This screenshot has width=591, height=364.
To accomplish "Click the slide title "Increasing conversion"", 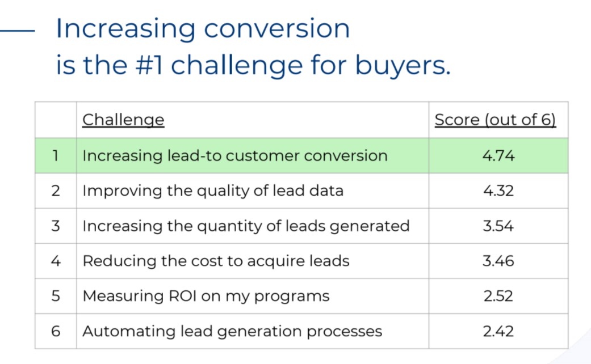I will [x=203, y=29].
